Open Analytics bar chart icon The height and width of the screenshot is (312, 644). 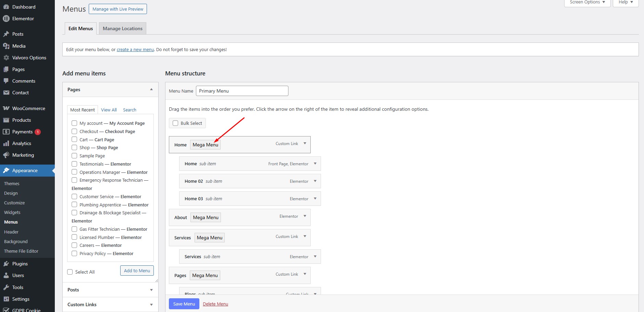[x=6, y=143]
